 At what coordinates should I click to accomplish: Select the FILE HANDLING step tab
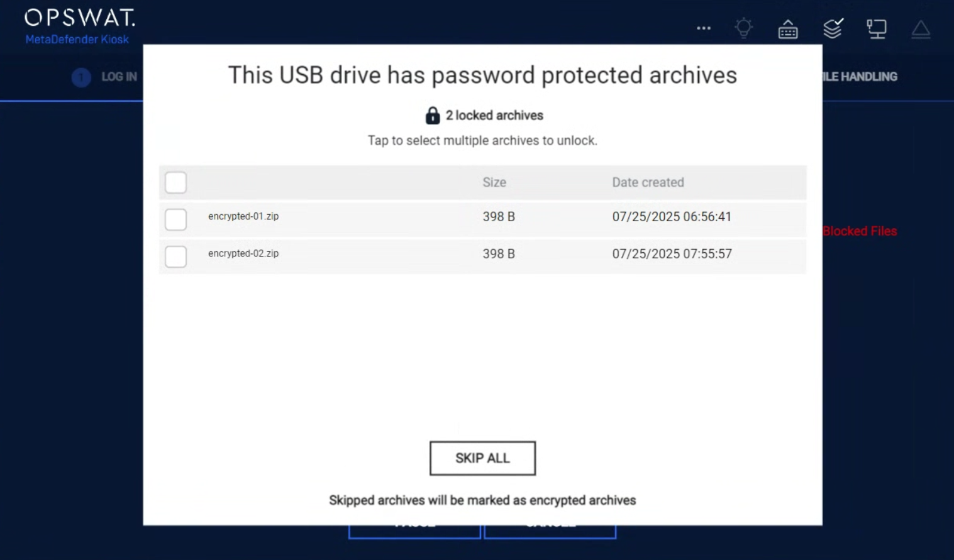pos(860,77)
